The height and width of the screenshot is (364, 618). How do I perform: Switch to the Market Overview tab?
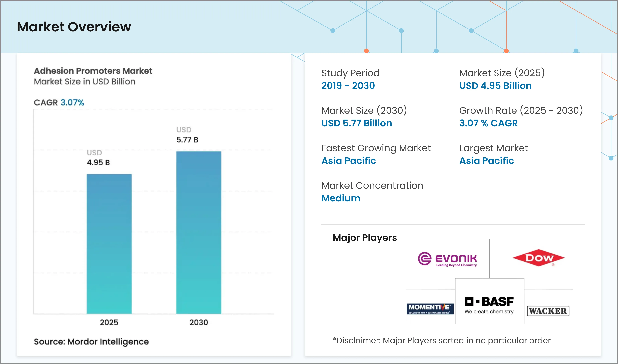click(x=74, y=27)
